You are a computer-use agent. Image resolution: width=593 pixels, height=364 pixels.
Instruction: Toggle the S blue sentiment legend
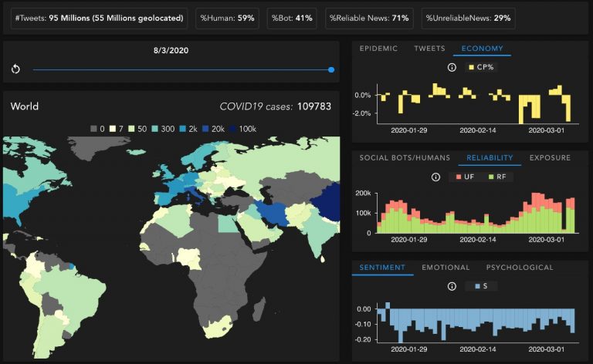point(479,287)
